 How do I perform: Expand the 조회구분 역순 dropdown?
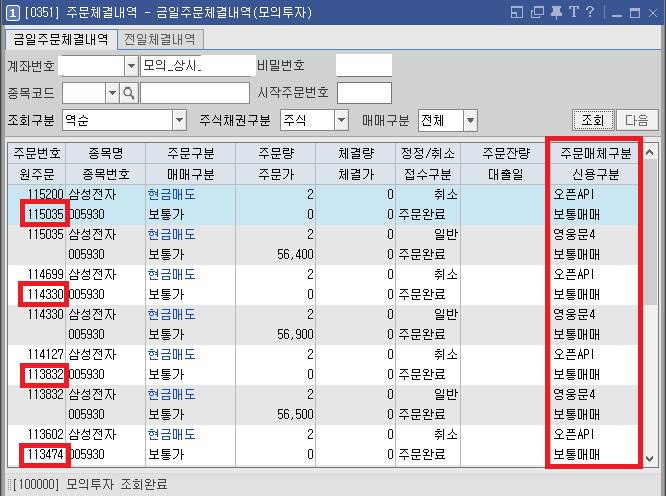[180, 121]
